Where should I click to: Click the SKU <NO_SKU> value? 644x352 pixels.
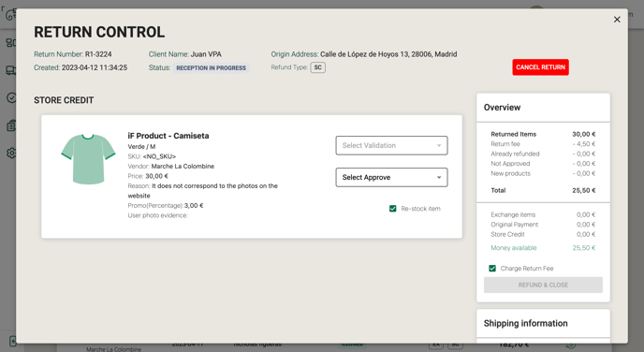pos(159,156)
